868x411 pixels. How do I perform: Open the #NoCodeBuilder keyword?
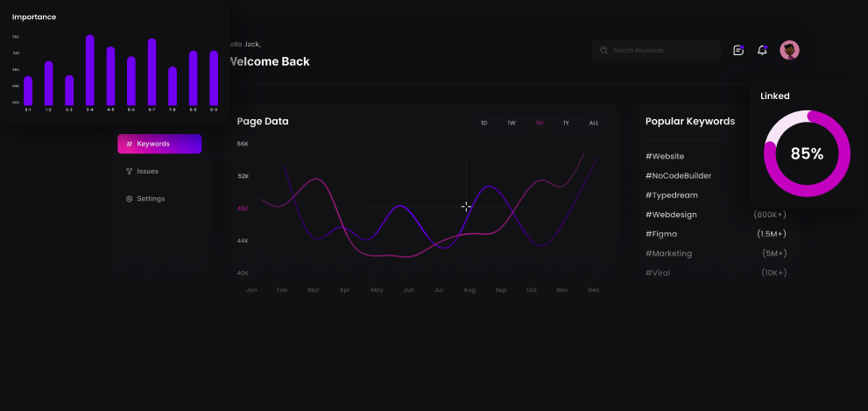pos(678,175)
